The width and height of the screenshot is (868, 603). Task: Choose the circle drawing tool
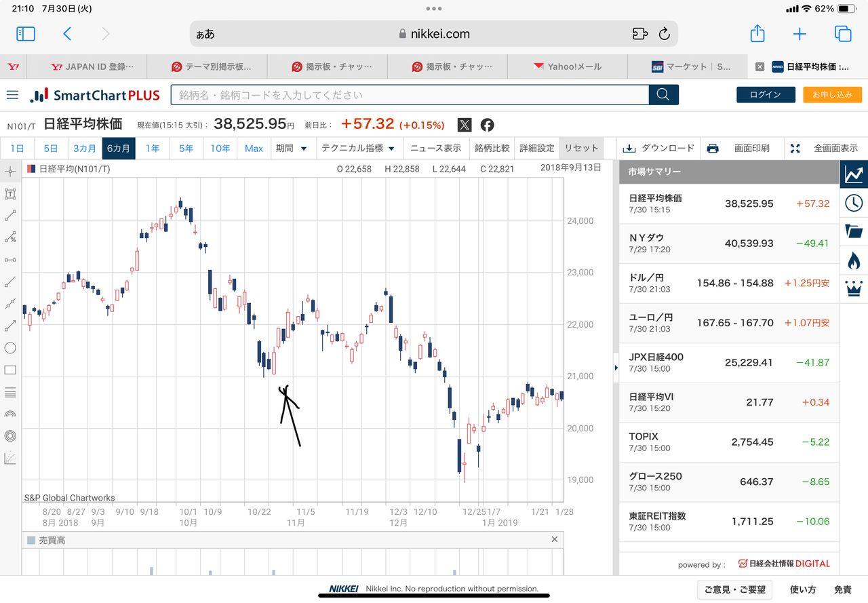coord(10,348)
